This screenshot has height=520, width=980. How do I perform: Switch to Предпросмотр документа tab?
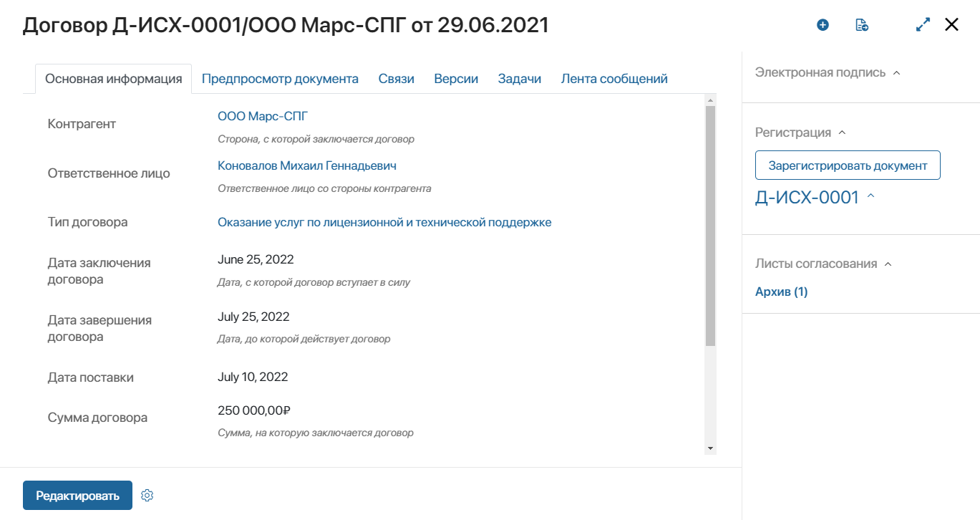[x=280, y=79]
